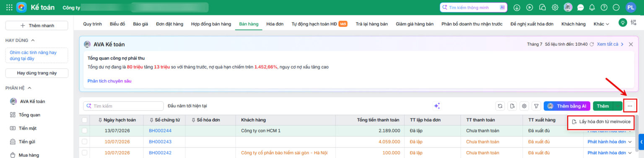Open Tiền gửi in the sidebar
Image resolution: width=644 pixels, height=158 pixels.
click(x=27, y=142)
